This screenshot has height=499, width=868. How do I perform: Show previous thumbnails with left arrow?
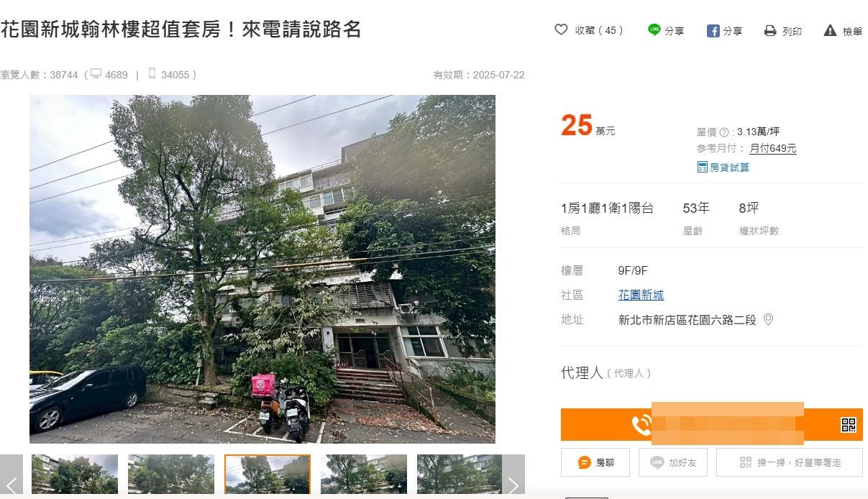12,477
